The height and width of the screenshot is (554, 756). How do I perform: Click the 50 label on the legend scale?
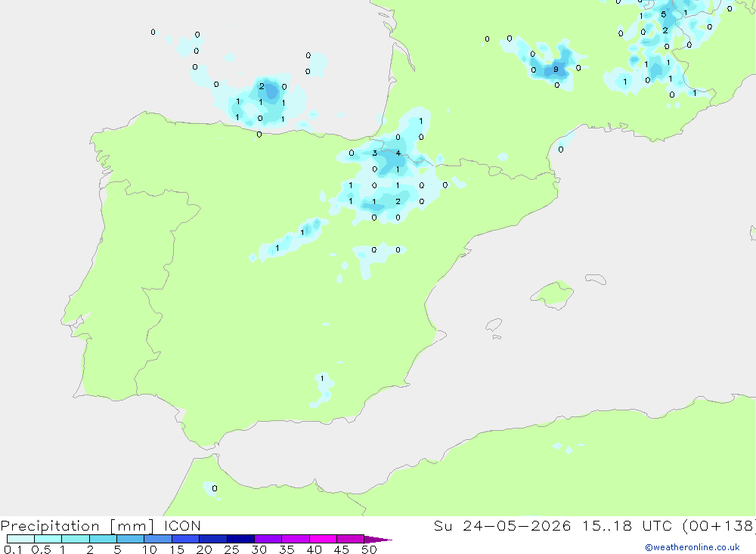tap(370, 549)
